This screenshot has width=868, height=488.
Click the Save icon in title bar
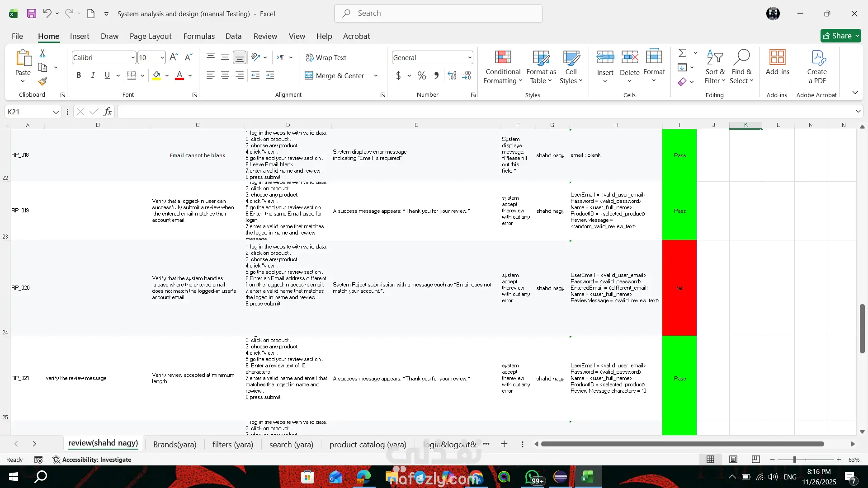(x=31, y=14)
